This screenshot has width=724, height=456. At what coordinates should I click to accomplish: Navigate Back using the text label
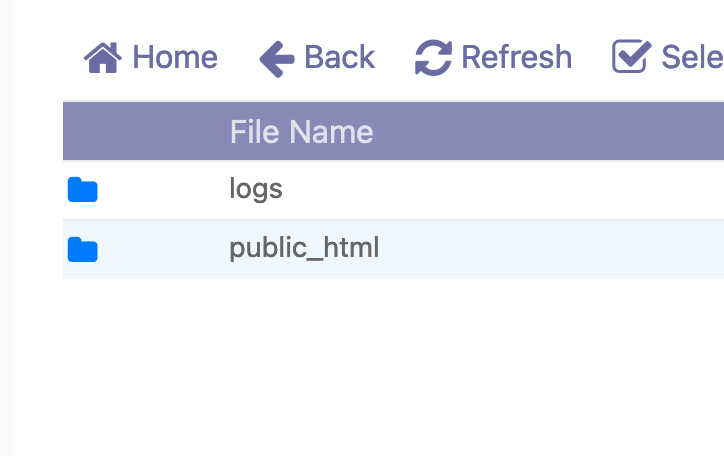coord(339,58)
